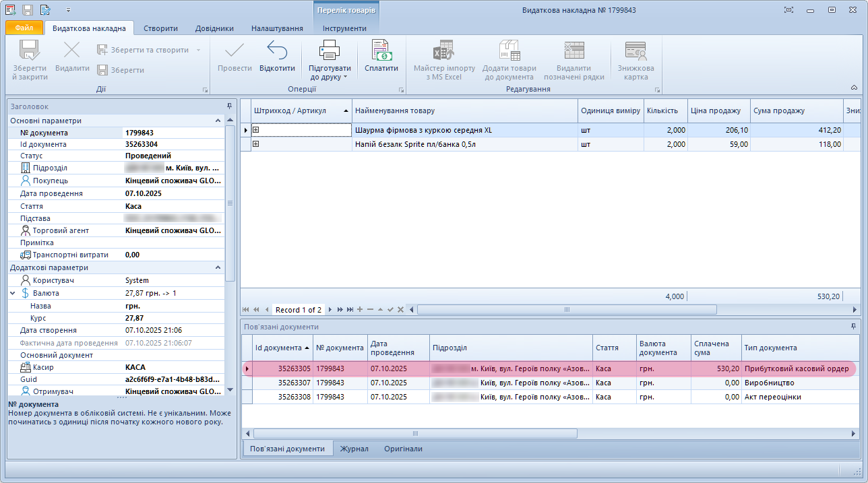The image size is (868, 483).
Task: Click Зберегти й закрити icon
Action: pos(30,51)
